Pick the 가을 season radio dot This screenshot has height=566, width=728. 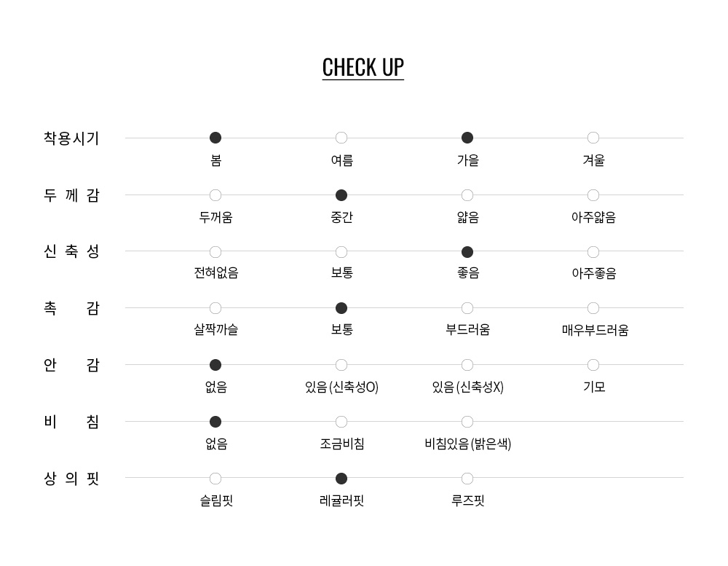click(467, 138)
